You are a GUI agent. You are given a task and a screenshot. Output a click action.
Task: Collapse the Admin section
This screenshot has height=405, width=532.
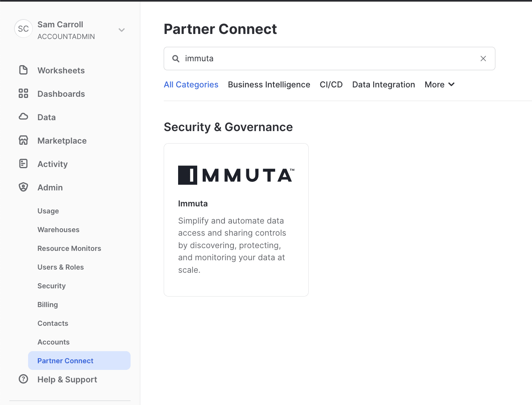pyautogui.click(x=50, y=187)
